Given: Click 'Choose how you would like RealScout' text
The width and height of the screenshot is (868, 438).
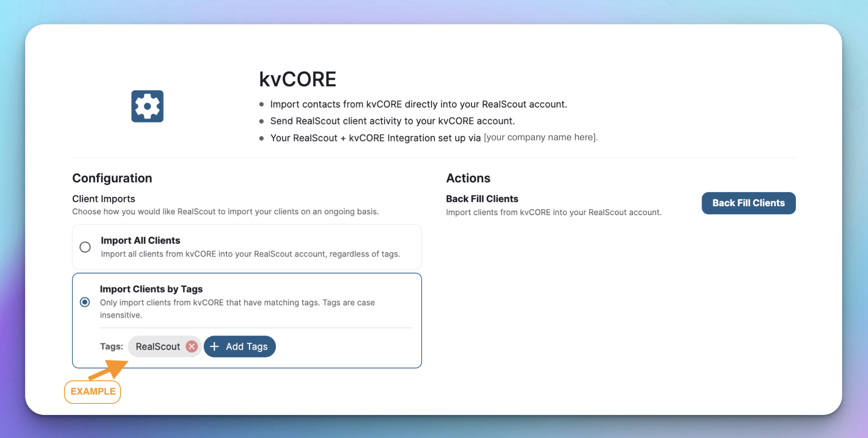Looking at the screenshot, I should 225,212.
